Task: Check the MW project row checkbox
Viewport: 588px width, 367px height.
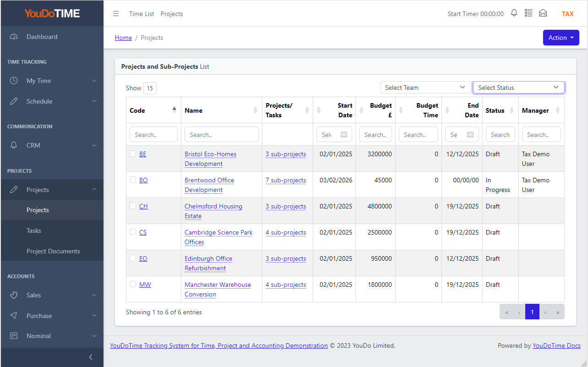Action: (133, 284)
